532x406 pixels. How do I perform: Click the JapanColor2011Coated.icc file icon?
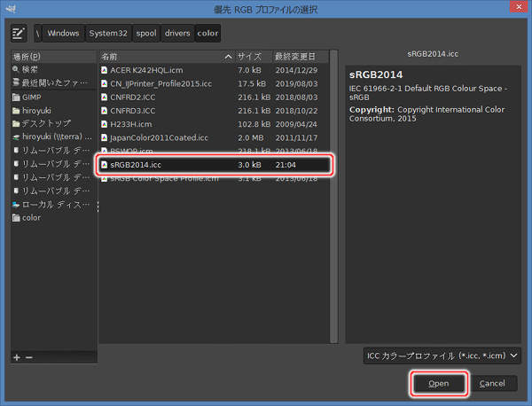[x=104, y=138]
